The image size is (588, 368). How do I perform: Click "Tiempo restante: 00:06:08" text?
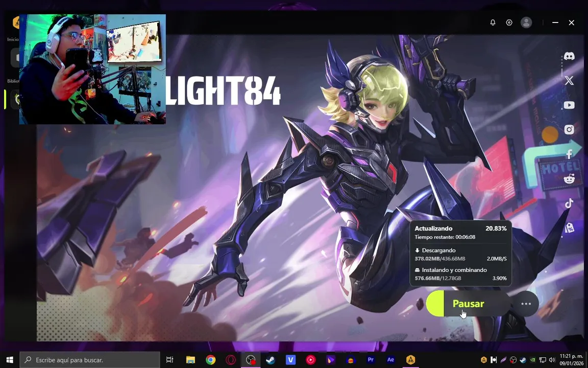(445, 237)
